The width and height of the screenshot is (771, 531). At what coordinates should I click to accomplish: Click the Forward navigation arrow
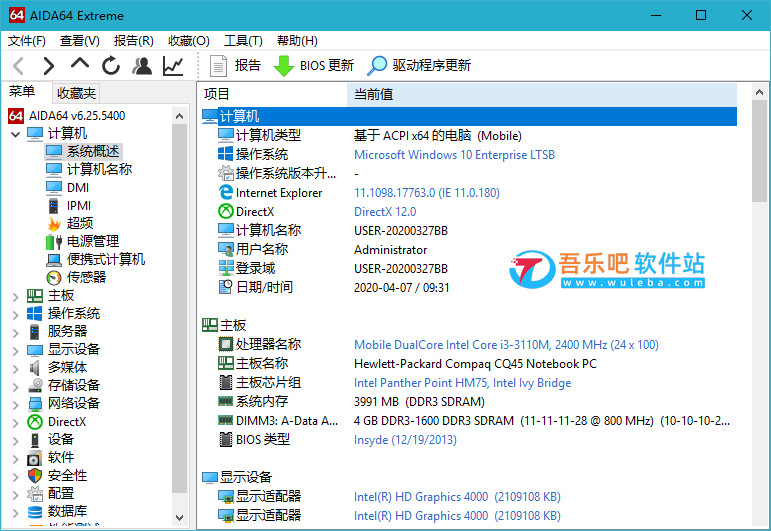click(48, 65)
